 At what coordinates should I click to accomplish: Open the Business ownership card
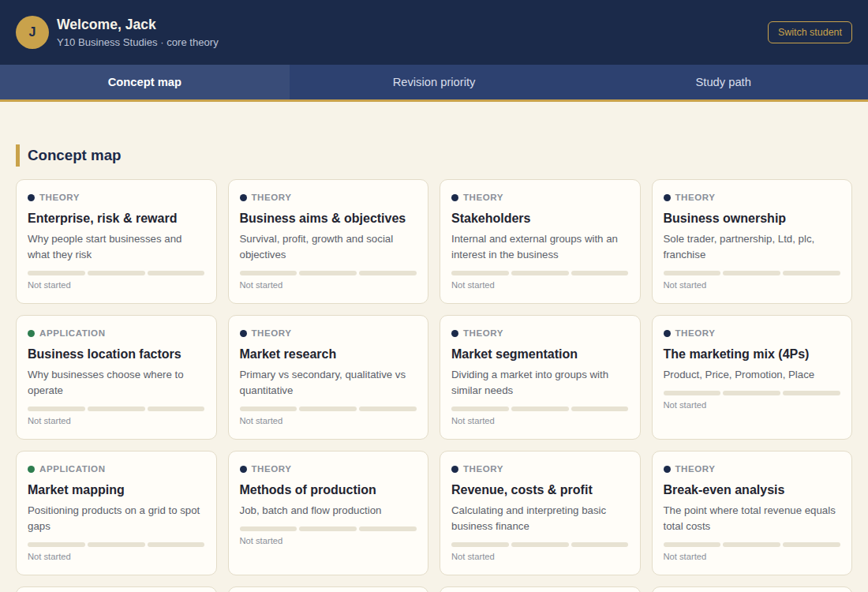pyautogui.click(x=752, y=242)
